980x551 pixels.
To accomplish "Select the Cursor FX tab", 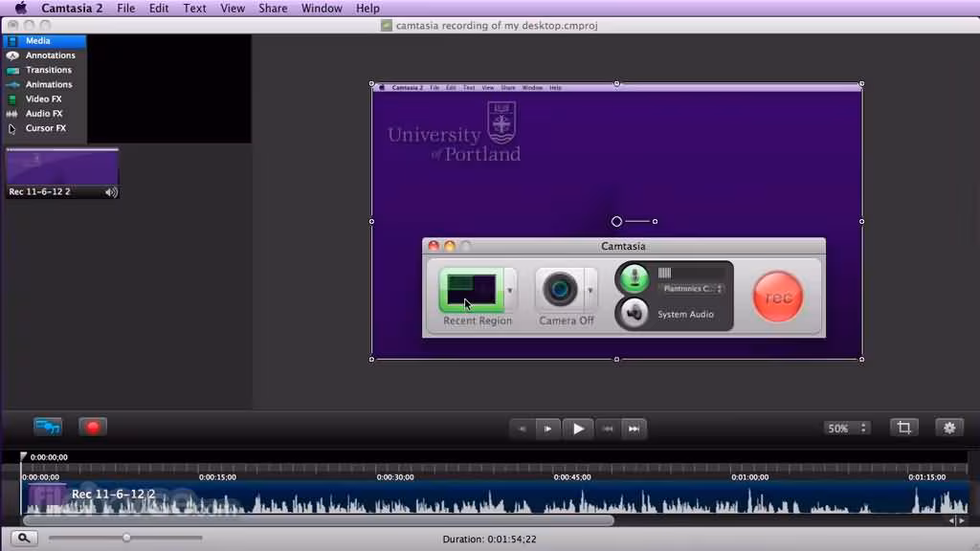I will pos(44,128).
